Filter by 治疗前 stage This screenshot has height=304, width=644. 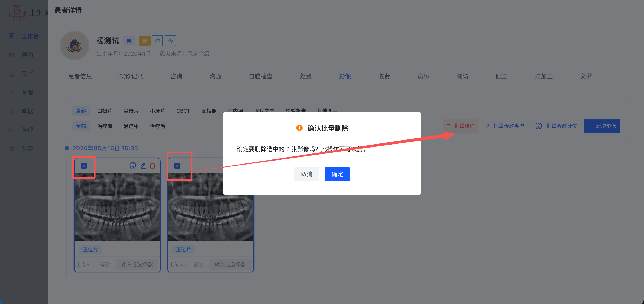point(105,126)
